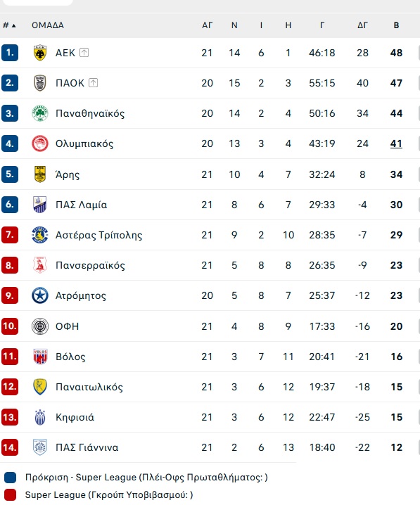Screen dimensions: 420x505
Task: Click the ΟΜΑΔΑ column header
Action: 48,25
